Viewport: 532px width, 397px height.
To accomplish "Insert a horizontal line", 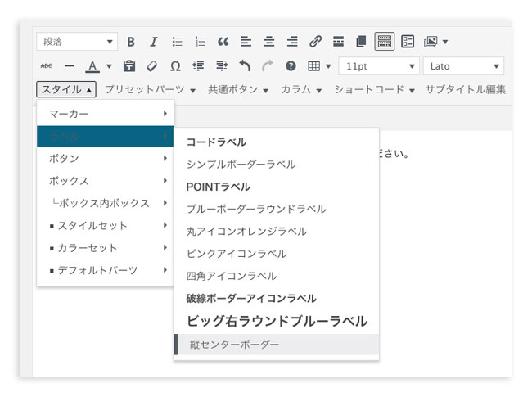I will point(70,65).
